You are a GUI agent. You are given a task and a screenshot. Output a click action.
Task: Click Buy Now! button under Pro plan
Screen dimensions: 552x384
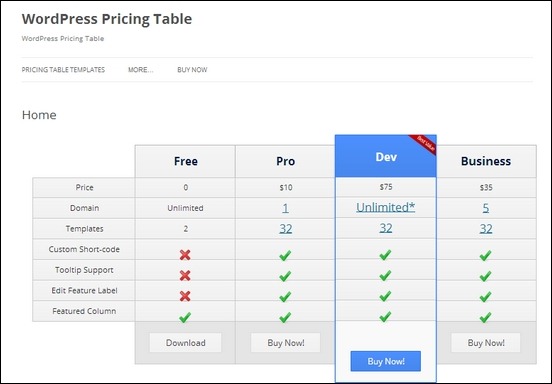[286, 342]
